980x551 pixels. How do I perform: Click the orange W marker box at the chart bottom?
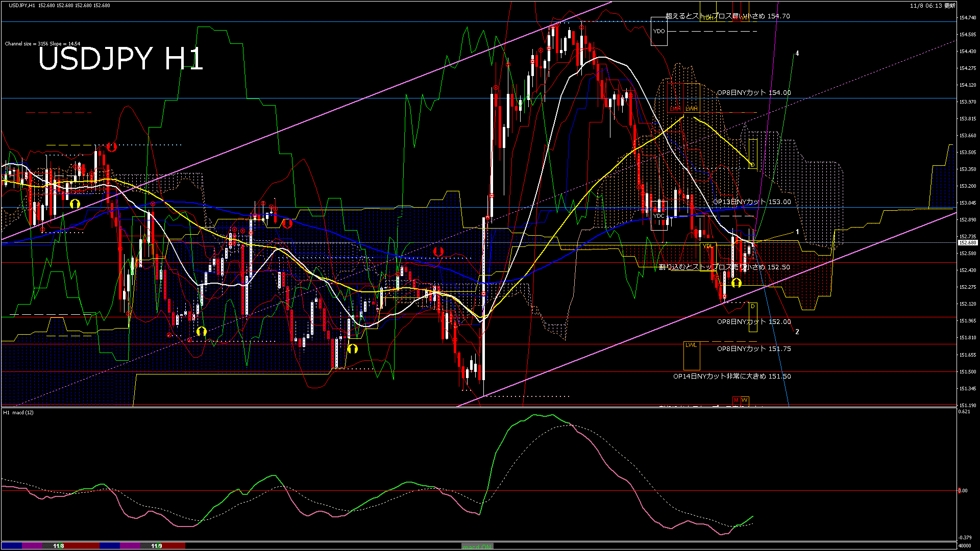pyautogui.click(x=745, y=400)
